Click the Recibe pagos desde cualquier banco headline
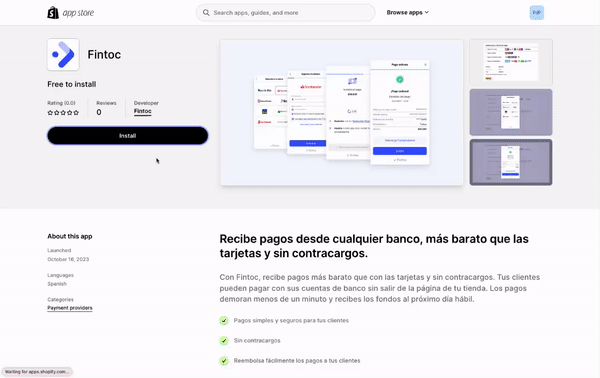This screenshot has width=600, height=378. pyautogui.click(x=374, y=246)
